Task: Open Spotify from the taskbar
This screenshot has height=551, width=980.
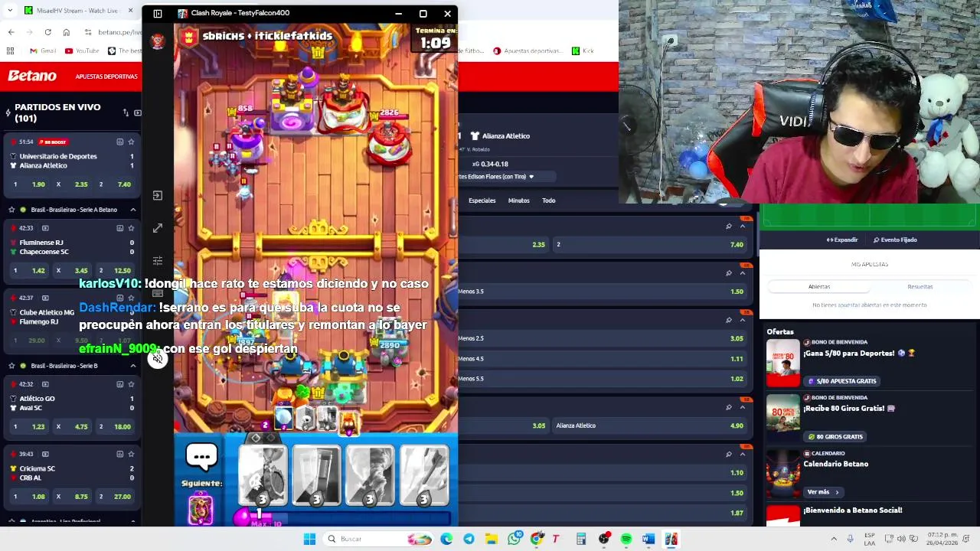Action: pos(626,539)
